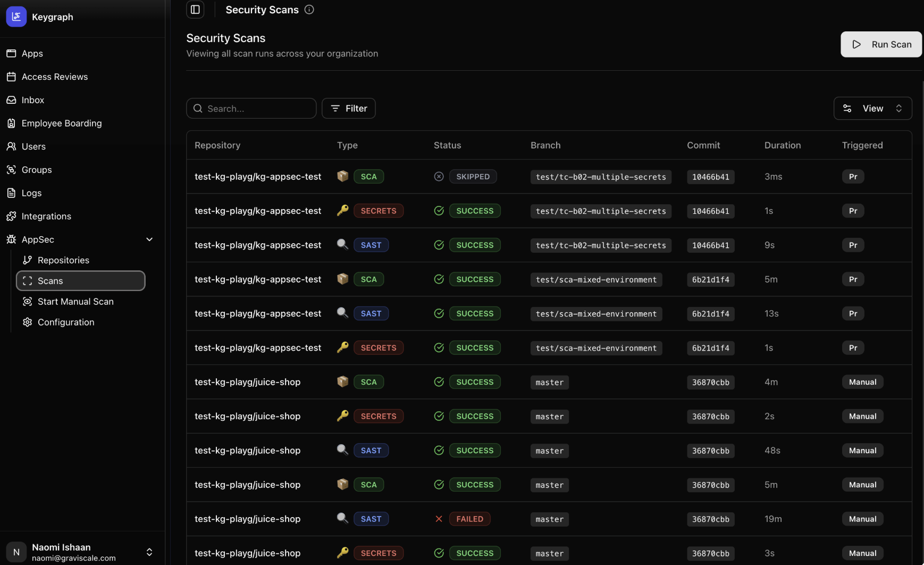Click the FAILED status badge
This screenshot has height=565, width=924.
[470, 519]
